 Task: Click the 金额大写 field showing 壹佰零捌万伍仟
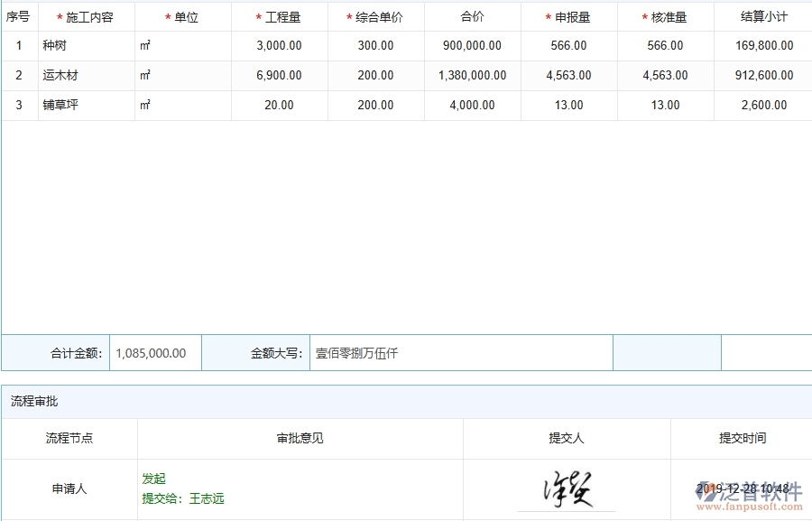460,352
